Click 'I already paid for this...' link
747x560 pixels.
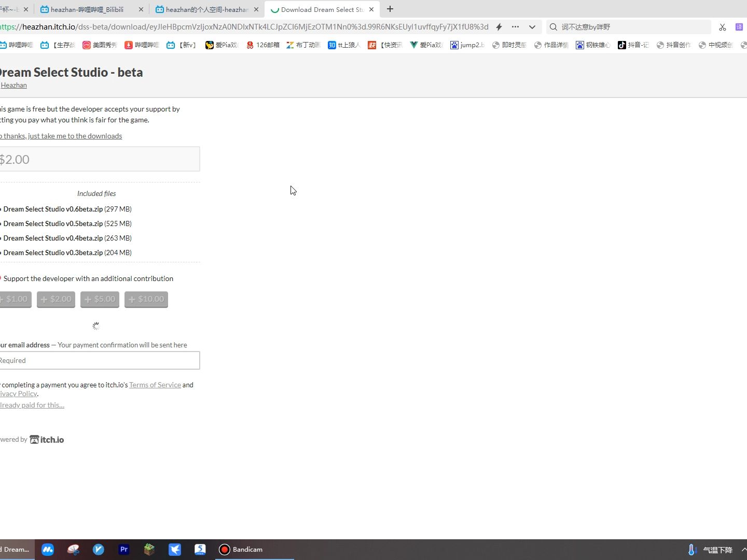[32, 405]
